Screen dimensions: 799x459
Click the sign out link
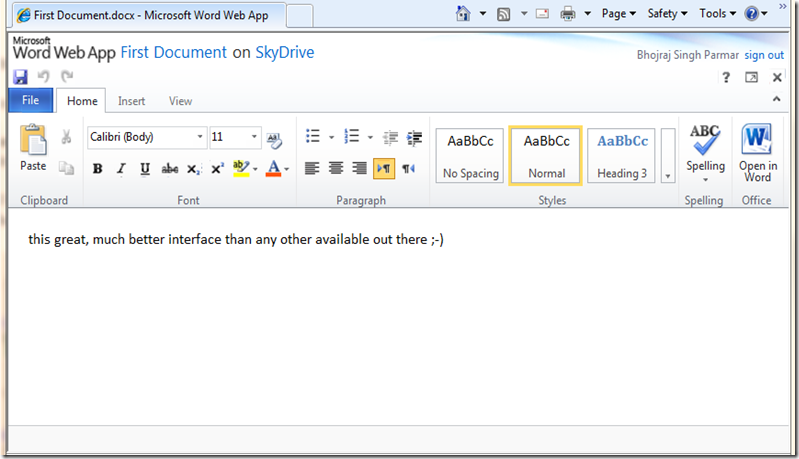764,55
